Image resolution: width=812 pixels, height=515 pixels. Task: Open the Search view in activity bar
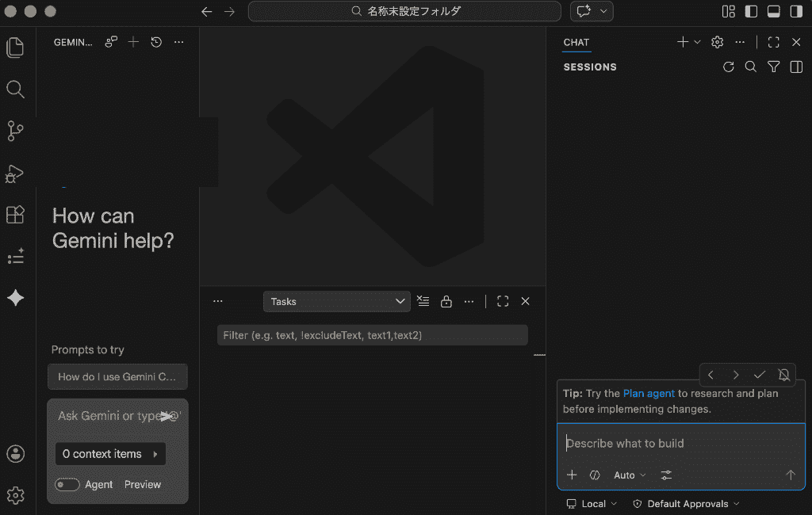tap(15, 90)
